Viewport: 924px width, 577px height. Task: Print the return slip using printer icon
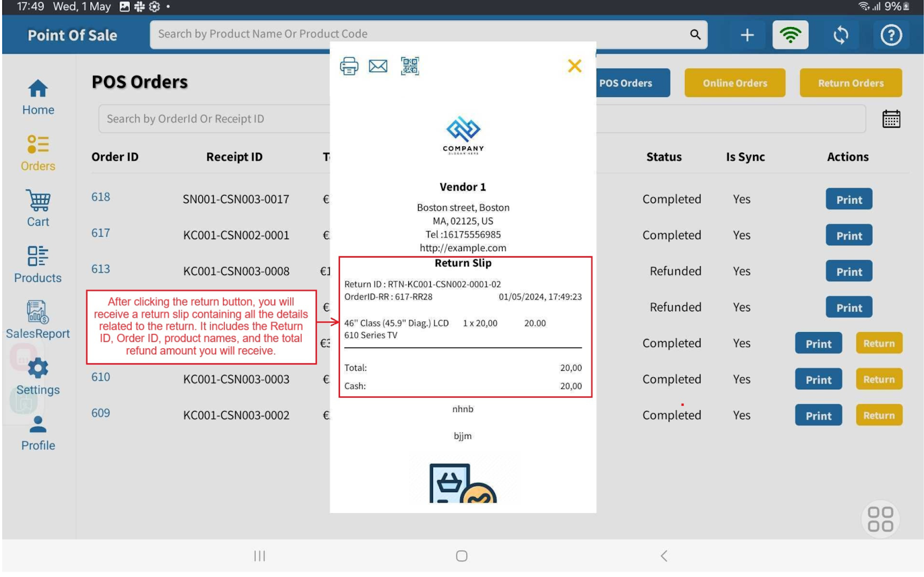click(349, 66)
